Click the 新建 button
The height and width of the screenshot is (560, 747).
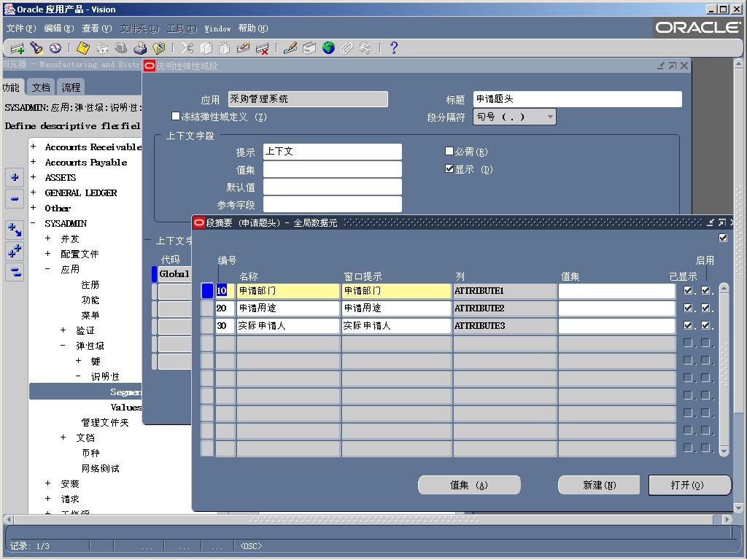point(598,485)
